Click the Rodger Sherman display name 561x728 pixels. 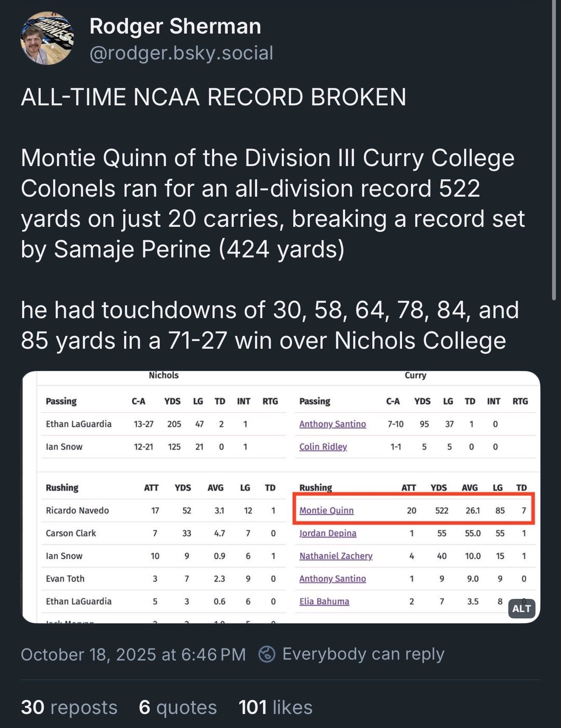(x=175, y=26)
